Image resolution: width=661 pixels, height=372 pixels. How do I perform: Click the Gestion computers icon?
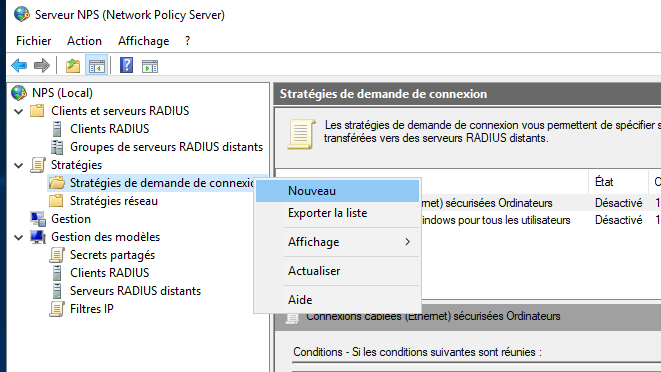38,219
